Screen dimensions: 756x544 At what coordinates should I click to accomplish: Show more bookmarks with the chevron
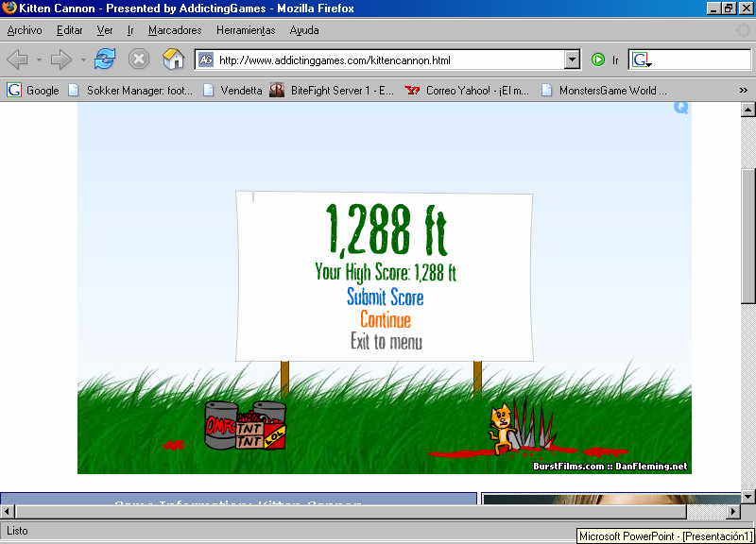743,91
